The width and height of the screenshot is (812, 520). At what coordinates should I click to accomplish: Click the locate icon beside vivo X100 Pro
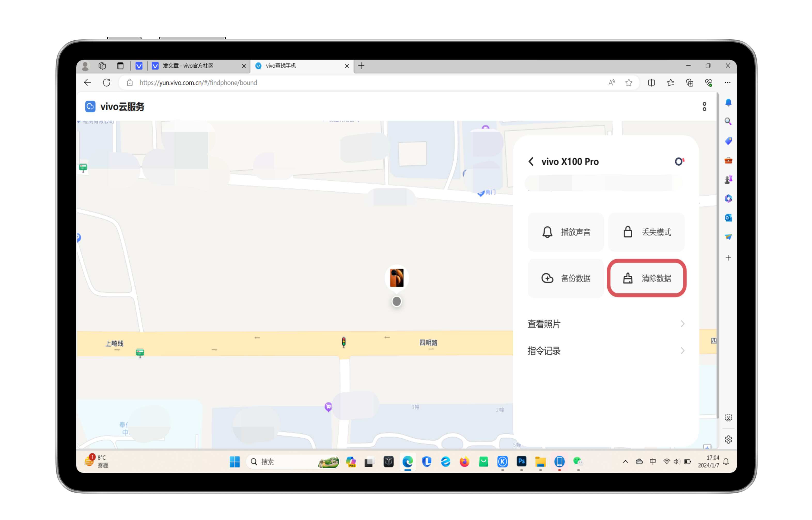pyautogui.click(x=680, y=162)
